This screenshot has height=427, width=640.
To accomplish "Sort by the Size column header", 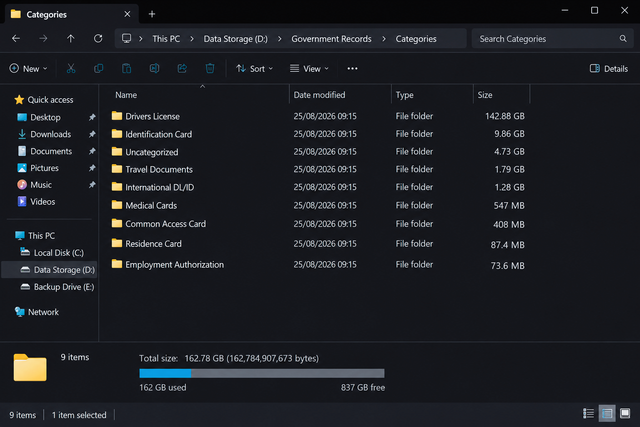I will click(485, 95).
